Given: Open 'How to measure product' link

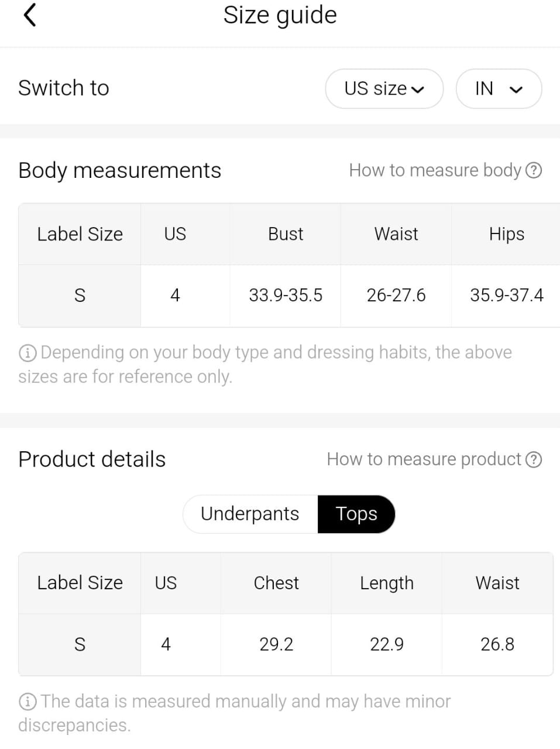Looking at the screenshot, I should click(x=424, y=459).
